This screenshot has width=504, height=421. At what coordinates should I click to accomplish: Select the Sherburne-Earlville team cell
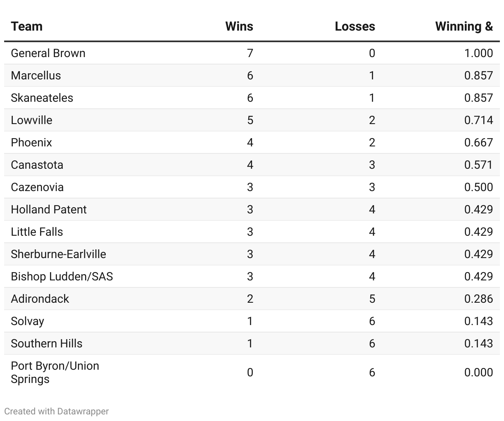59,254
